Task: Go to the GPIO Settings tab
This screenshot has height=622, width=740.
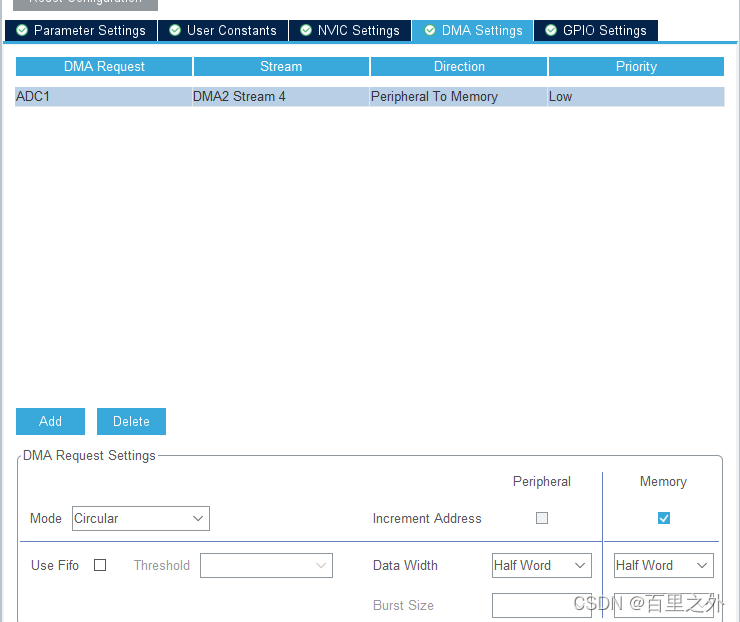Action: (x=596, y=31)
